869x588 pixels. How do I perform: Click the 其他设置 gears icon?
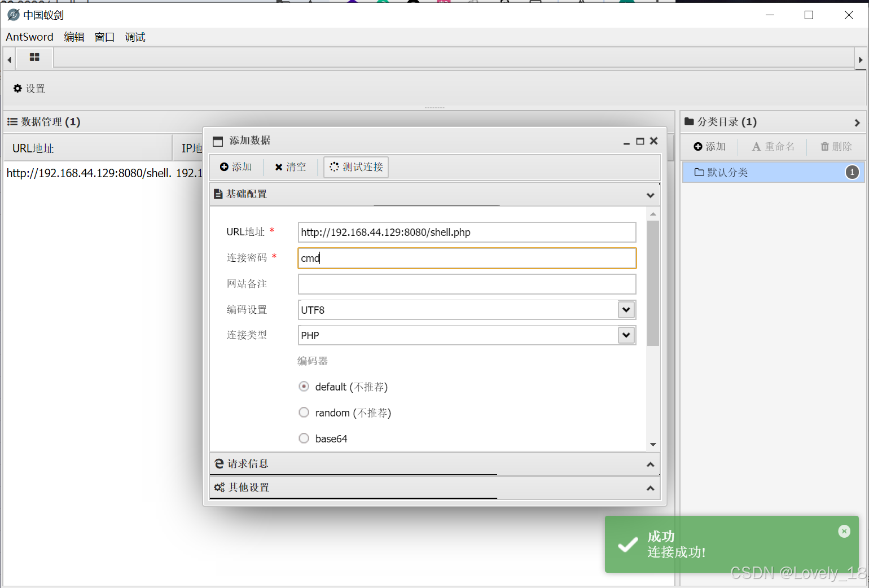(220, 488)
